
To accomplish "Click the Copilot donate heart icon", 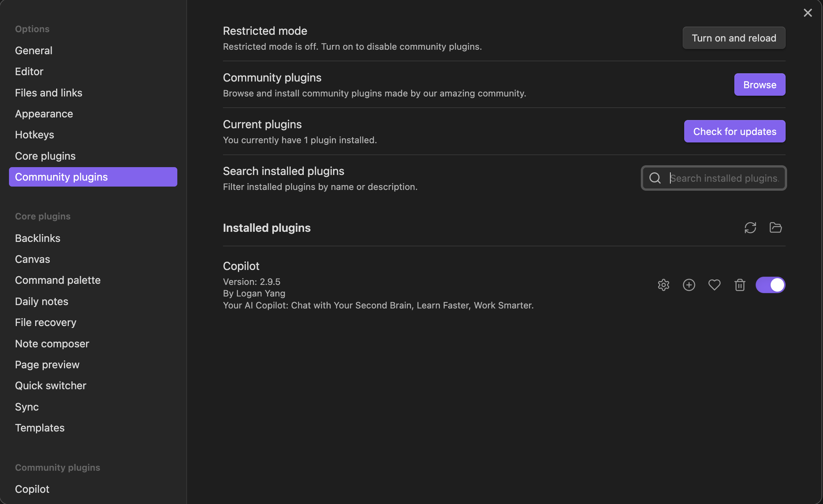I will (714, 285).
